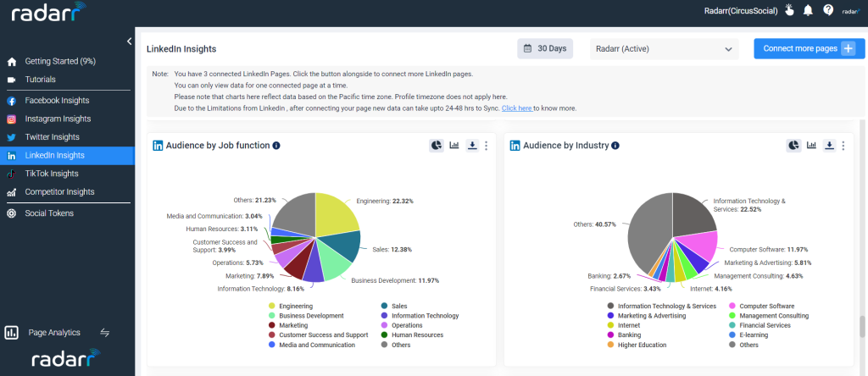This screenshot has height=376, width=868.
Task: Toggle Management Consulting legend item
Action: coord(769,316)
